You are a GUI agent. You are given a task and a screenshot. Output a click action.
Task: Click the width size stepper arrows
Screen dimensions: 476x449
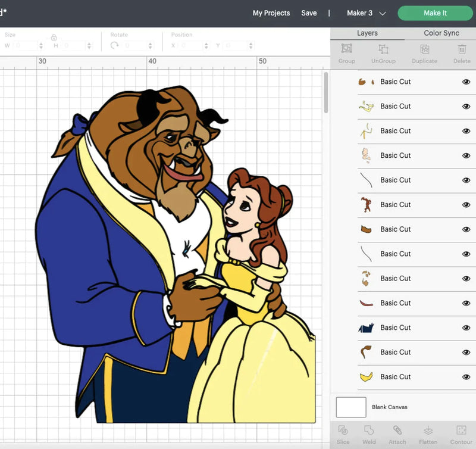[41, 46]
